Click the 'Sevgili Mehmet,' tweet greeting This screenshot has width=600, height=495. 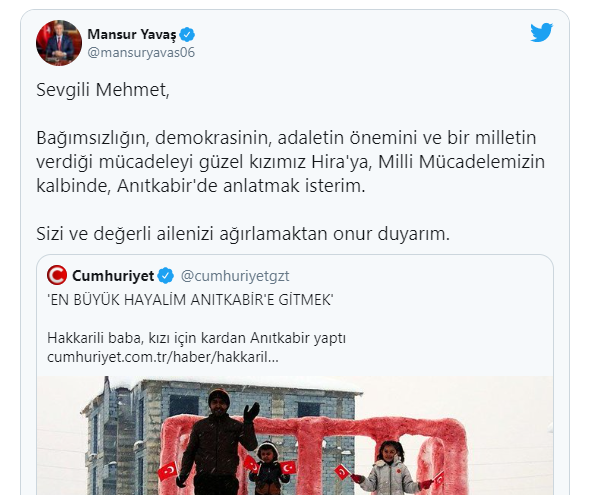point(103,90)
